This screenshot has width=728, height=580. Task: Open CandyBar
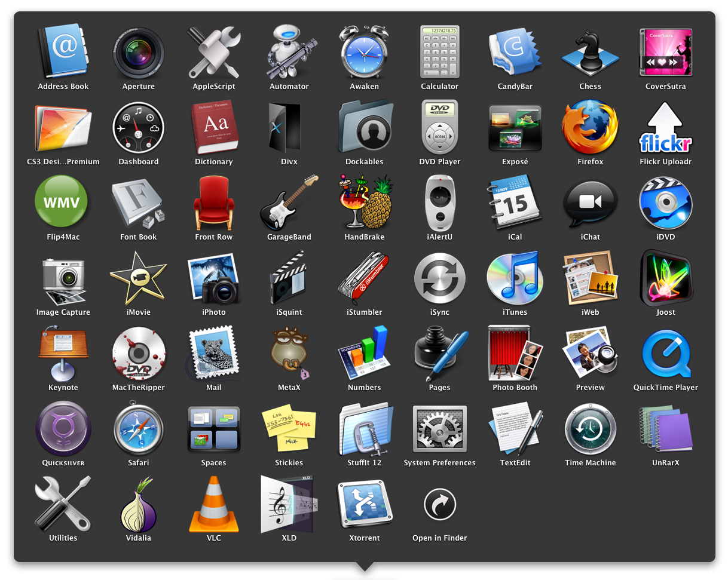[x=515, y=52]
